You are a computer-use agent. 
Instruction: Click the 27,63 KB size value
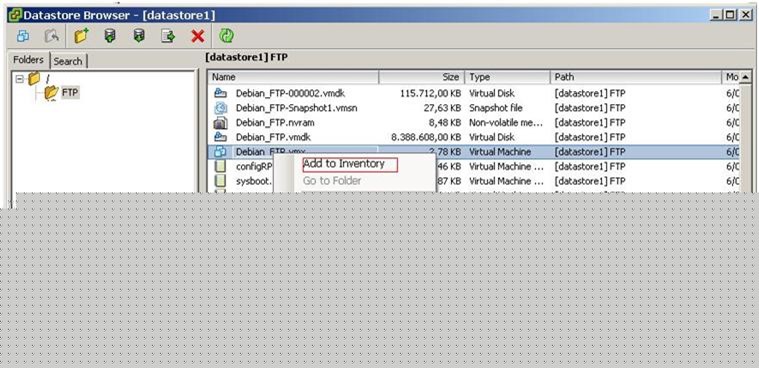[x=441, y=108]
